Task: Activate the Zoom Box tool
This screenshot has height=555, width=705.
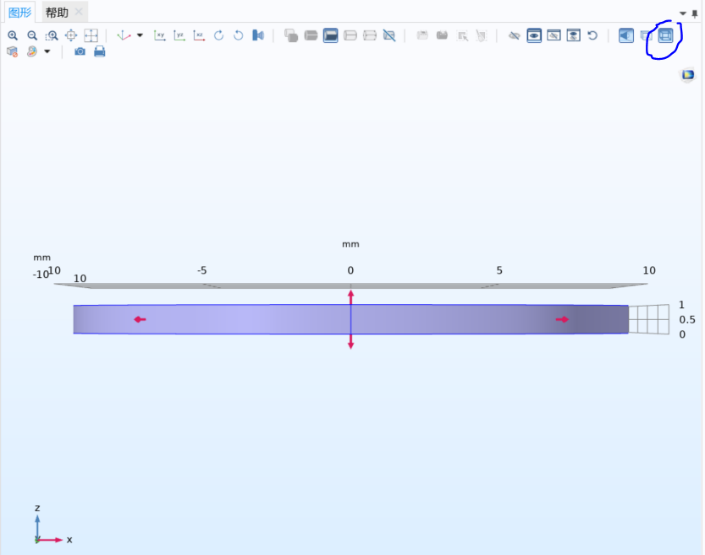Action: click(x=52, y=36)
